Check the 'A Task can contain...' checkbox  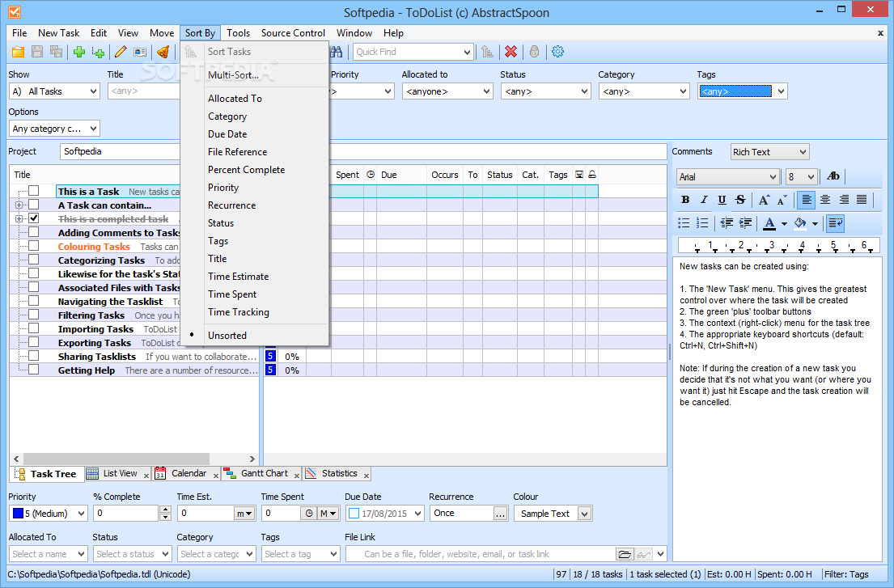point(34,205)
